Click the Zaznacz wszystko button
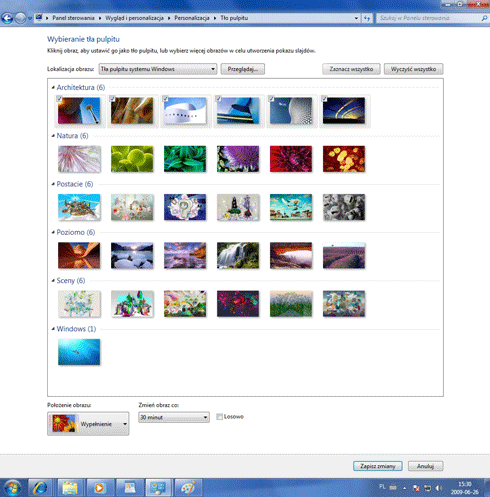 pyautogui.click(x=351, y=69)
